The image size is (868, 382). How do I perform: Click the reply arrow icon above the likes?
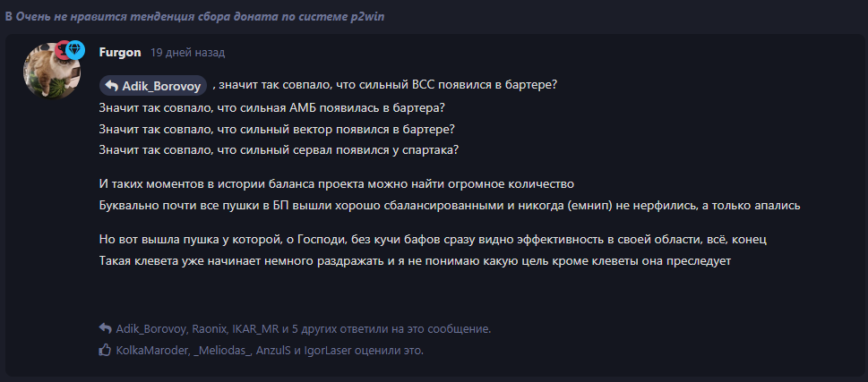105,328
